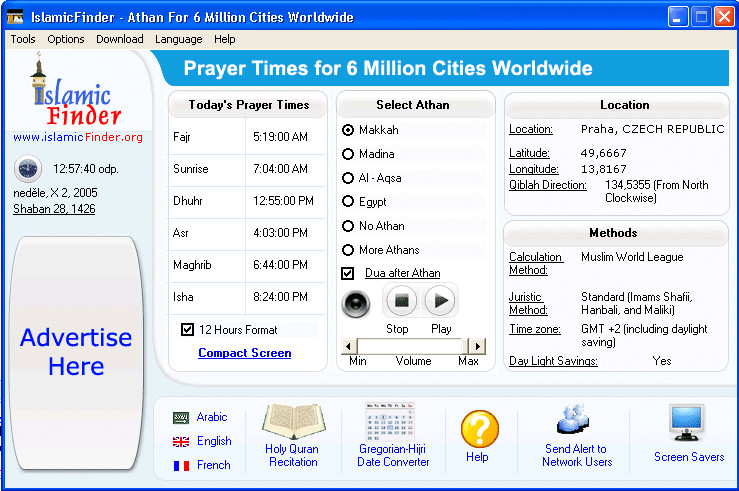Click the application icon in title bar
739x491 pixels.
(15, 17)
